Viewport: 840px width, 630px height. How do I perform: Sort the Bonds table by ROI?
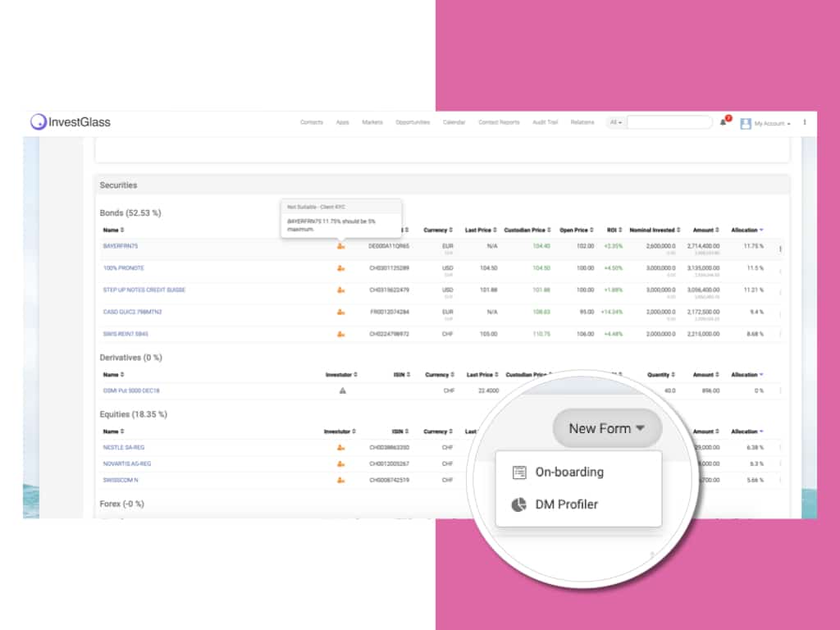[x=614, y=231]
